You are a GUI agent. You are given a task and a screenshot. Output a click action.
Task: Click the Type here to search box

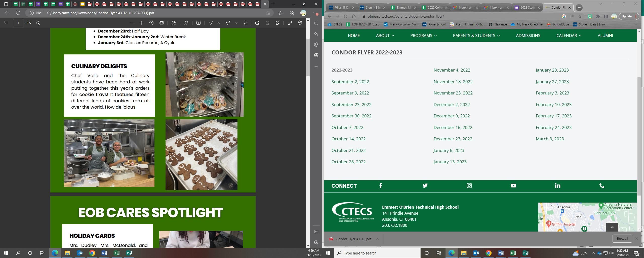(377, 253)
